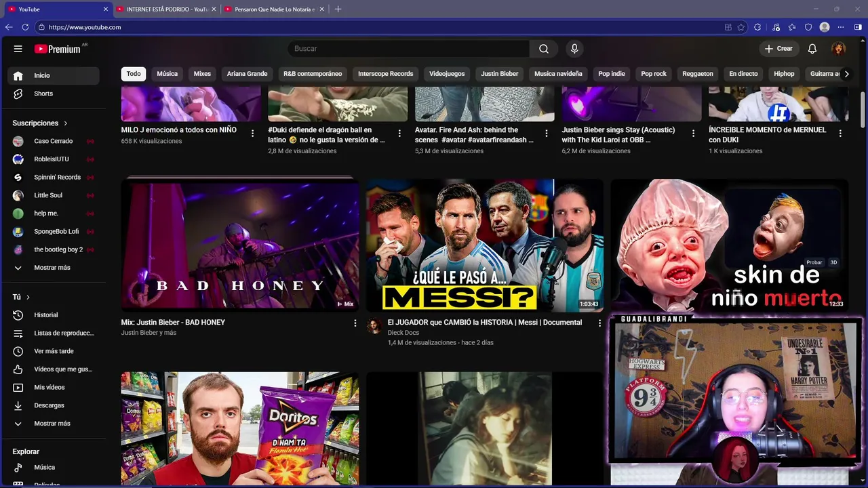868x488 pixels.
Task: Select the Videojuegos filter chip
Action: coord(447,74)
